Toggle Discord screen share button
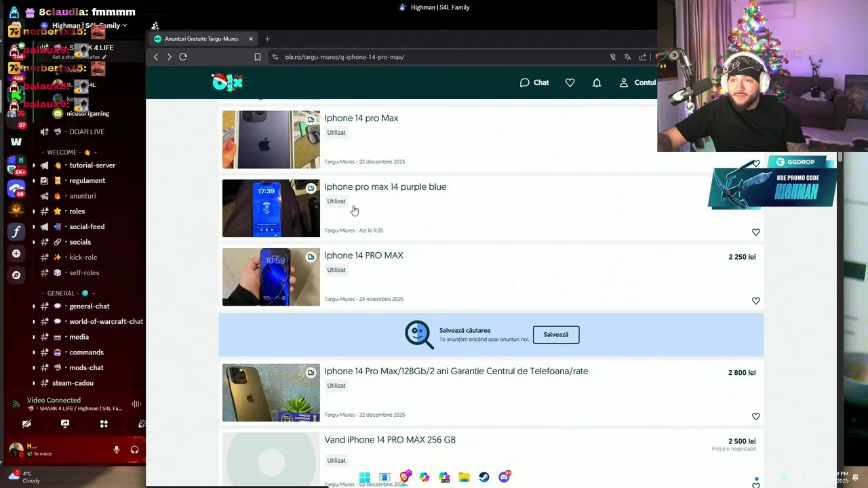The height and width of the screenshot is (488, 868). 65,424
